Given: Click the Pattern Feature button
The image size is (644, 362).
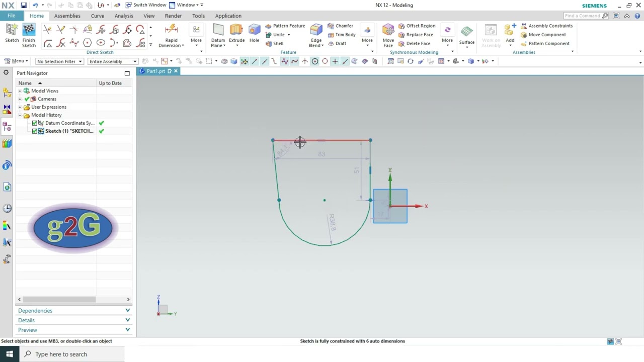Looking at the screenshot, I should [285, 26].
